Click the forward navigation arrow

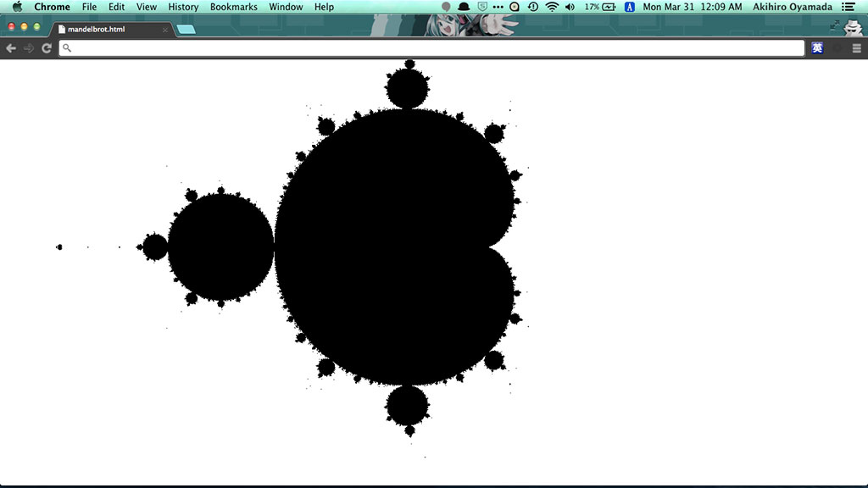pos(29,48)
